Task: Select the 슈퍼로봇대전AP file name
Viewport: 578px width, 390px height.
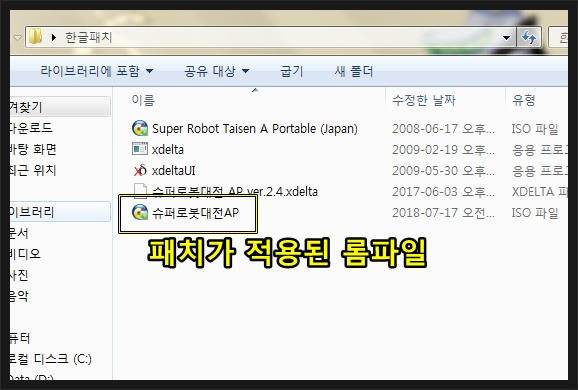Action: point(195,213)
